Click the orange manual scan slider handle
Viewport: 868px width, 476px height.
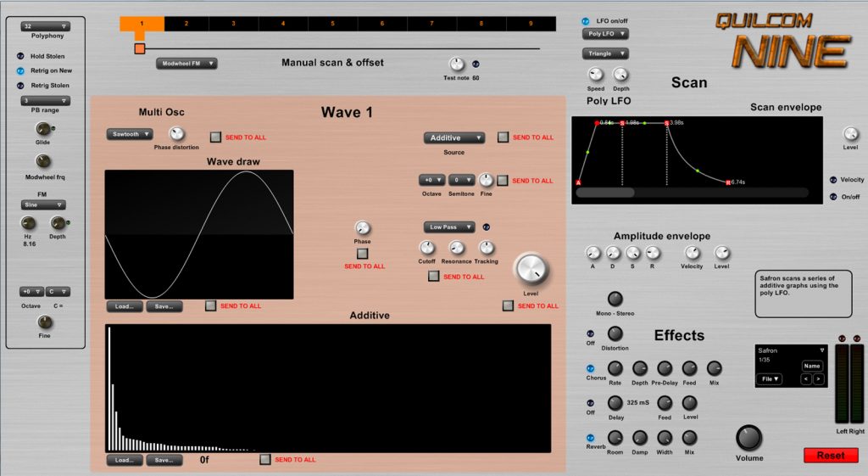click(x=140, y=49)
